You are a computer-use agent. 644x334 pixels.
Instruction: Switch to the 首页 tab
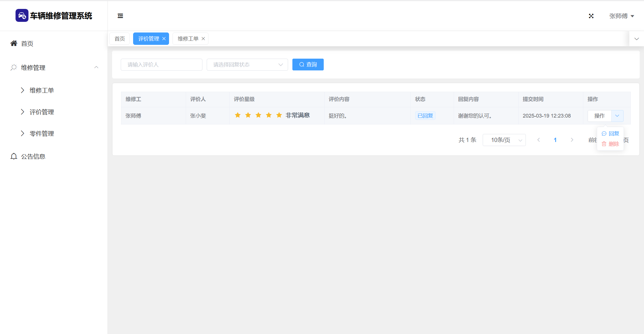[120, 39]
